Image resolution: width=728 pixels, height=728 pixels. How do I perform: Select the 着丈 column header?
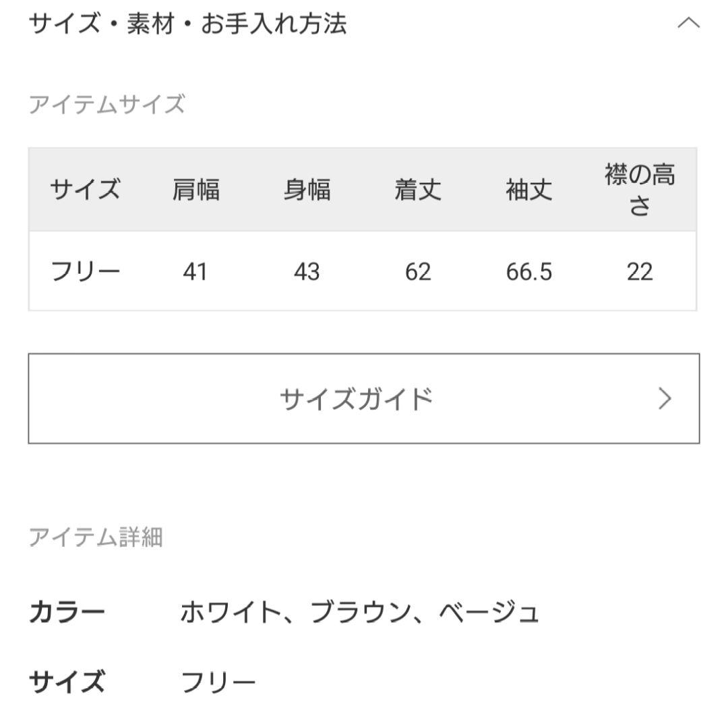419,189
